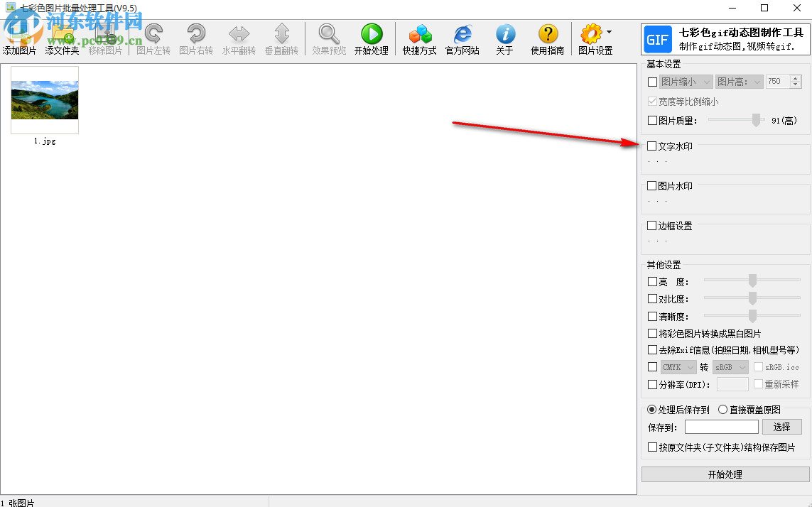
Task: Open the sRGB target dropdown
Action: pyautogui.click(x=731, y=367)
